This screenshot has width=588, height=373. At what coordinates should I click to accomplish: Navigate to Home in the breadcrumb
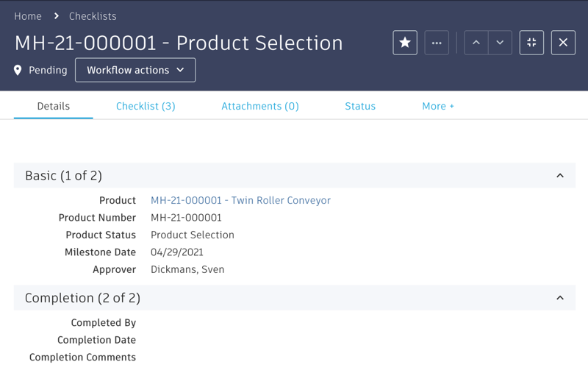(28, 16)
